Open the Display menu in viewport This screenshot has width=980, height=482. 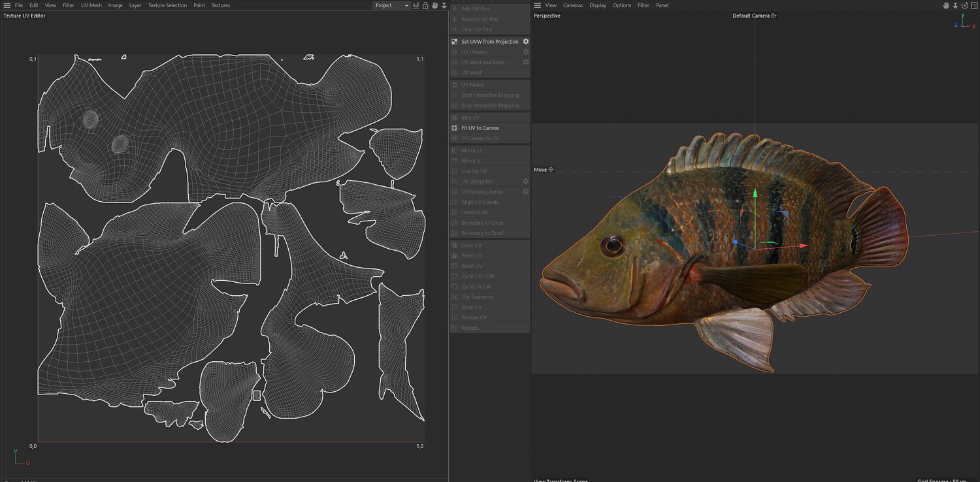(x=598, y=5)
